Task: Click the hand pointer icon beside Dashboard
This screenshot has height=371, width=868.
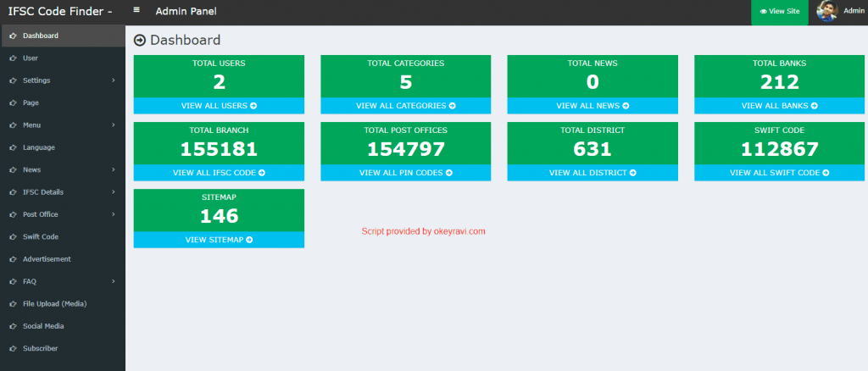Action: (x=13, y=36)
